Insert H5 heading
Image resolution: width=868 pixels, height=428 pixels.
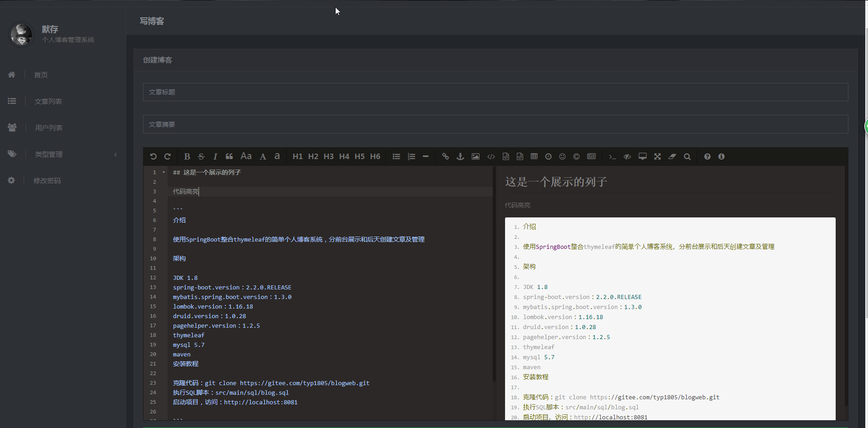[359, 156]
